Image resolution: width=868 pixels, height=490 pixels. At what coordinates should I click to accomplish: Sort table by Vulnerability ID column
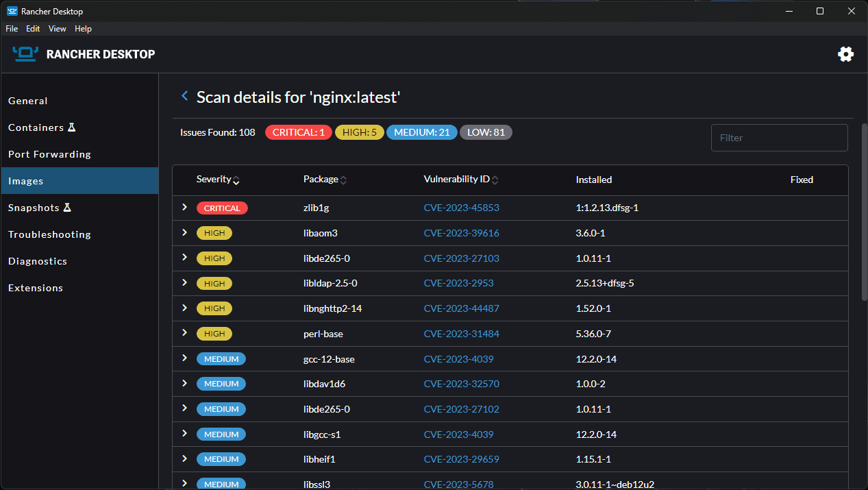(x=461, y=180)
